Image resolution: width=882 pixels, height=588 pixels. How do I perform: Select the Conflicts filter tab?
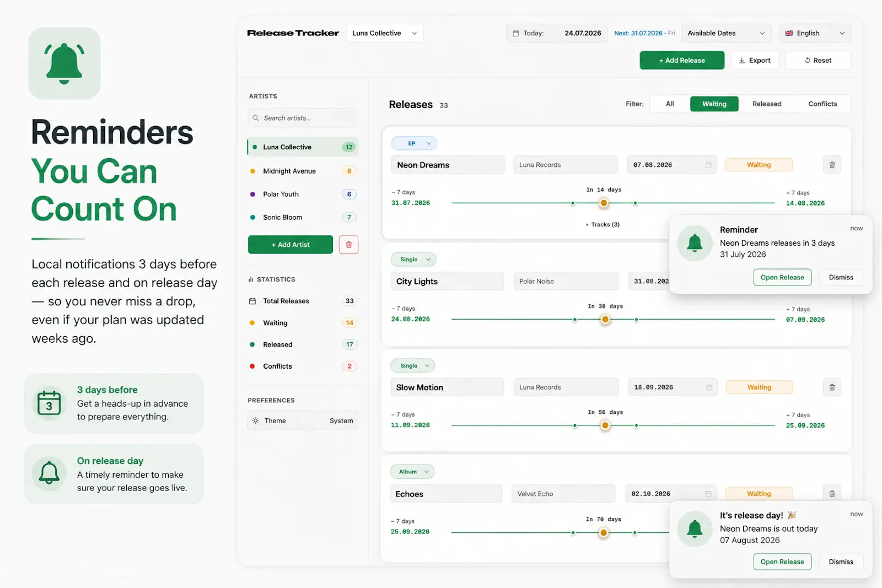pyautogui.click(x=822, y=104)
